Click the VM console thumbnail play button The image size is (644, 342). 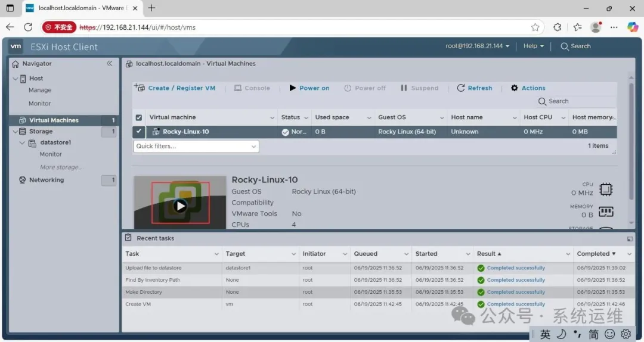[x=180, y=206]
